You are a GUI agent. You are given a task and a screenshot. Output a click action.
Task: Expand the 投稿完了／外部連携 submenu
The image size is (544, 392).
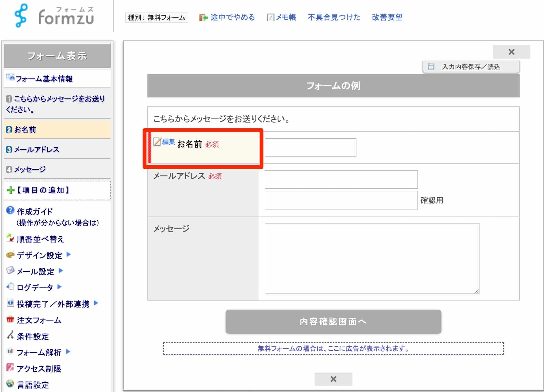(x=96, y=304)
